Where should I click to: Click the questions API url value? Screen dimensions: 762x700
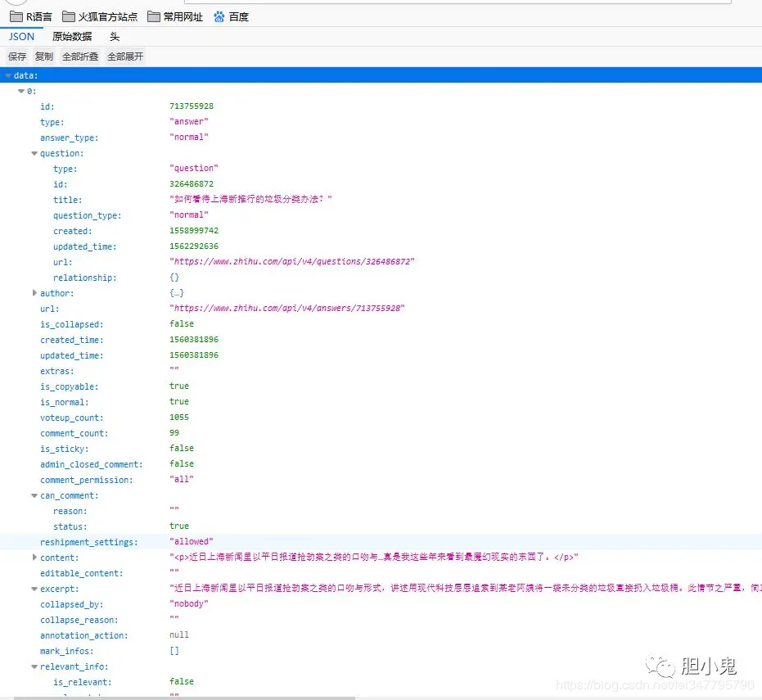292,261
